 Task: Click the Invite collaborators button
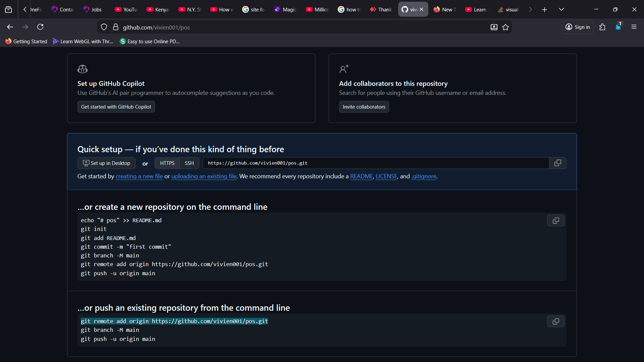pos(364,107)
